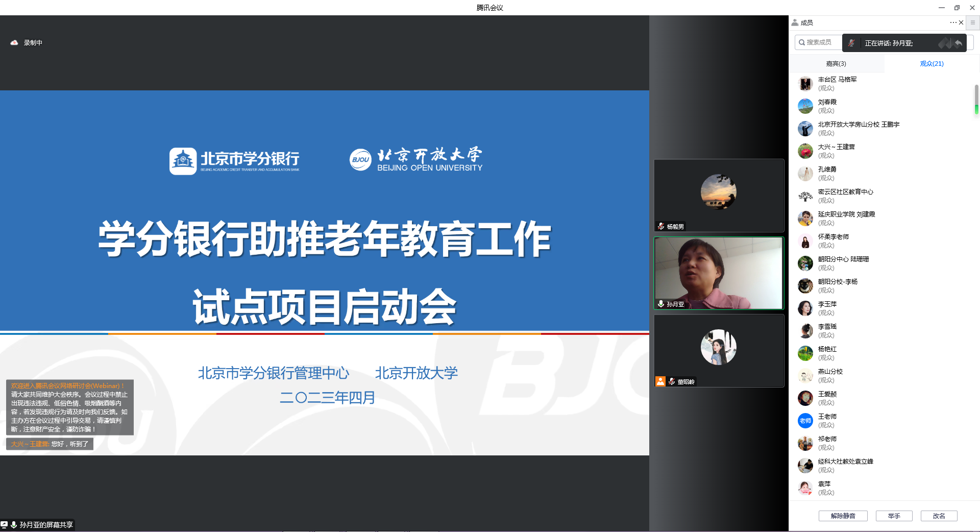
Task: Click chat message 大兴~王建营: 您好，听到了
Action: tap(50, 444)
